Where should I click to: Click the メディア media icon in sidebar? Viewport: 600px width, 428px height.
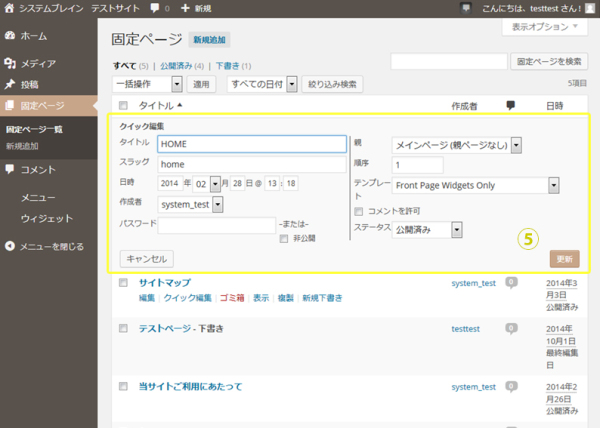pyautogui.click(x=10, y=63)
